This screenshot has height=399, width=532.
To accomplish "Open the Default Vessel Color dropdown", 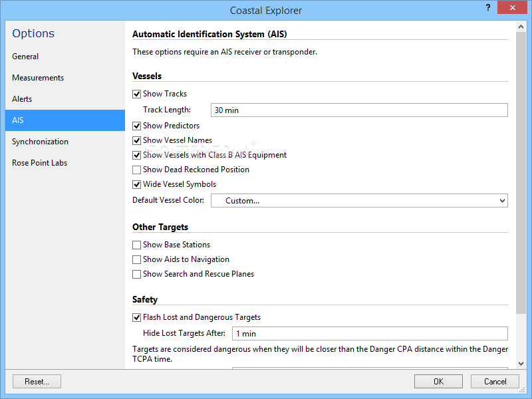I will (x=359, y=200).
